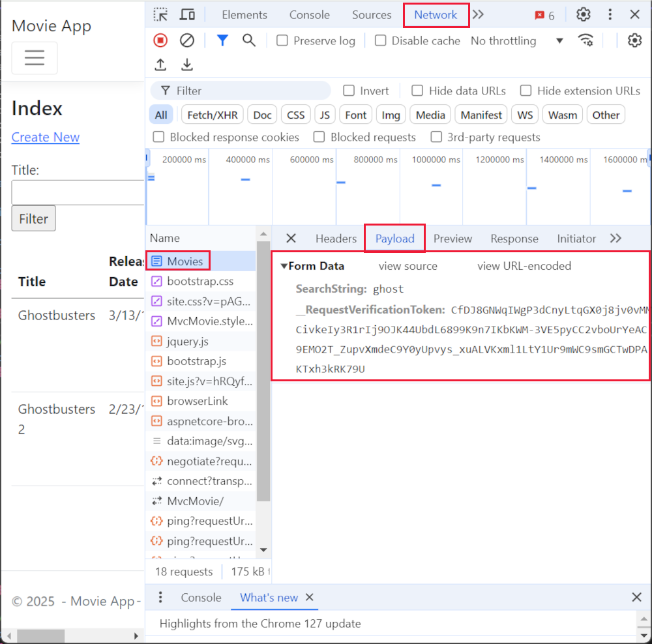The width and height of the screenshot is (652, 644).
Task: Show more DevTools panels chevron
Action: click(478, 14)
